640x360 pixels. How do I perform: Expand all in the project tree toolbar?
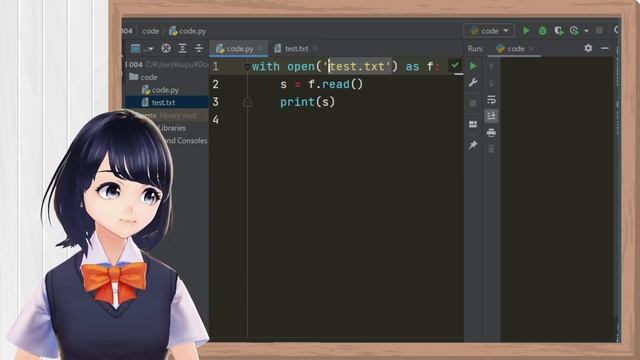[182, 49]
